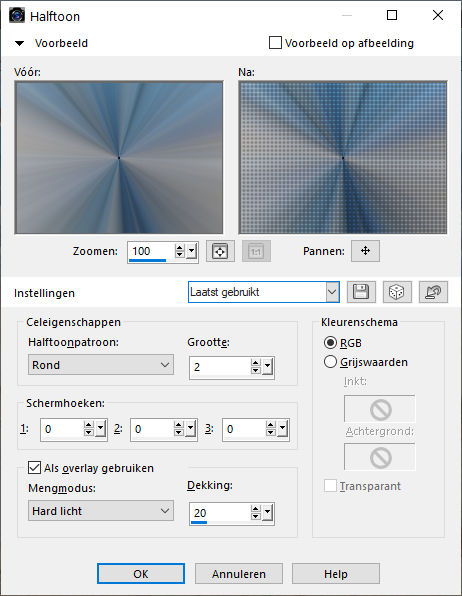Increase Grootte with up arrow
The width and height of the screenshot is (462, 596).
point(256,363)
